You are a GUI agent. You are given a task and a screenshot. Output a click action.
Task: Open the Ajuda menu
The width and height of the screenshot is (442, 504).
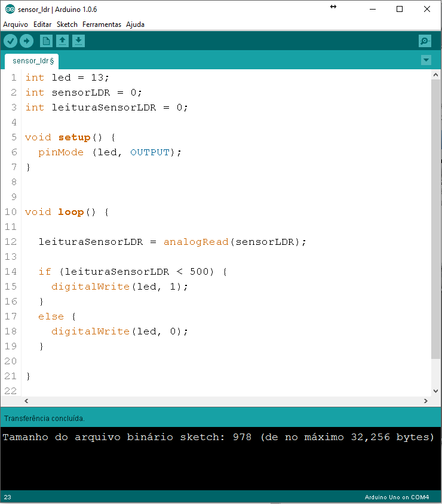click(135, 24)
